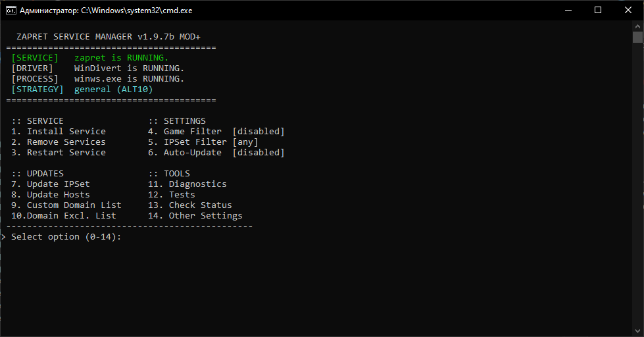This screenshot has width=644, height=337.
Task: Click the Remove Services menu entry
Action: 66,142
